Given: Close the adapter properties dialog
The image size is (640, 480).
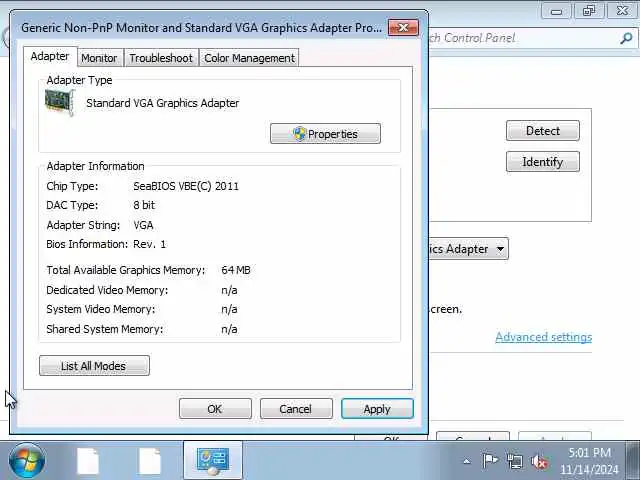Looking at the screenshot, I should (x=403, y=27).
